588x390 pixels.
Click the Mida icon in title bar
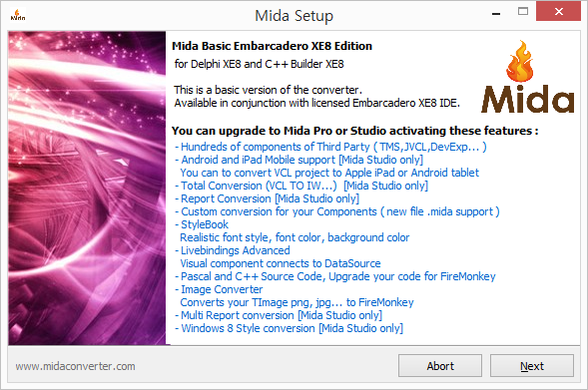tap(18, 15)
